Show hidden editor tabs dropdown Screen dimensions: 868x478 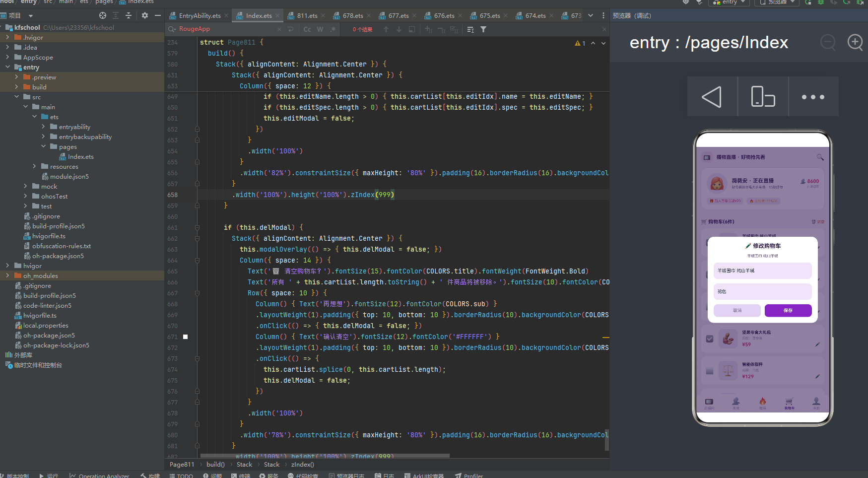tap(591, 15)
